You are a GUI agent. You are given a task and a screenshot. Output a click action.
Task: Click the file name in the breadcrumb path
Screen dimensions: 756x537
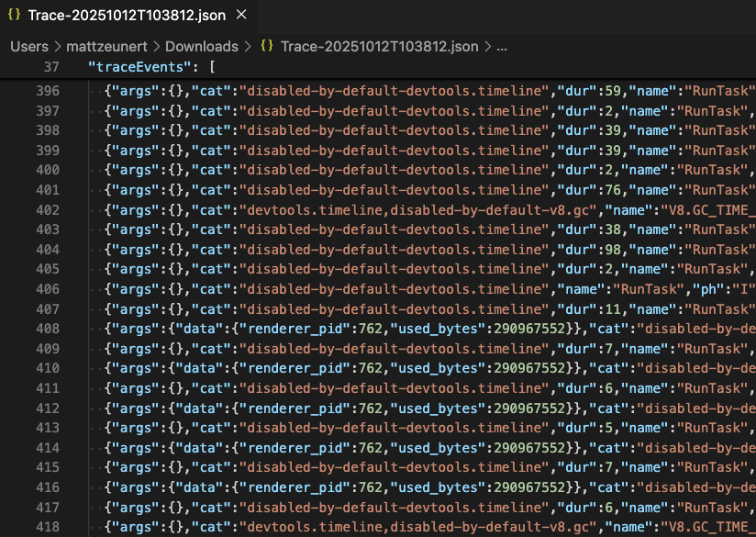click(x=380, y=46)
